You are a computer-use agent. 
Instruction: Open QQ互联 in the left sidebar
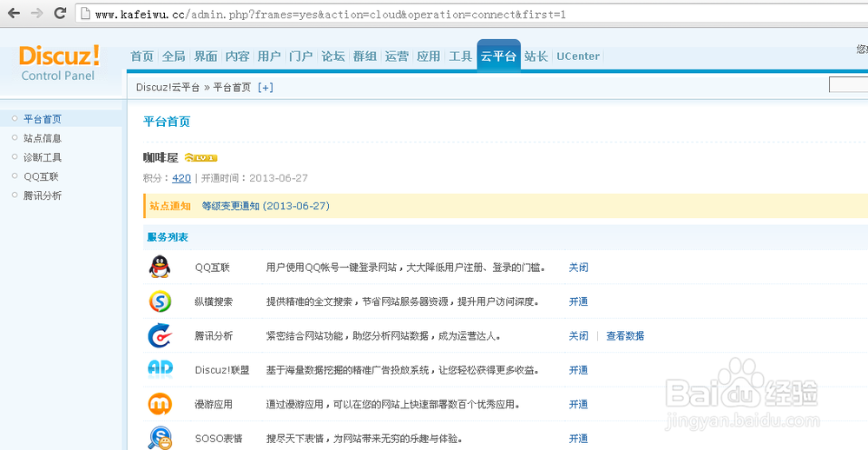pyautogui.click(x=41, y=177)
